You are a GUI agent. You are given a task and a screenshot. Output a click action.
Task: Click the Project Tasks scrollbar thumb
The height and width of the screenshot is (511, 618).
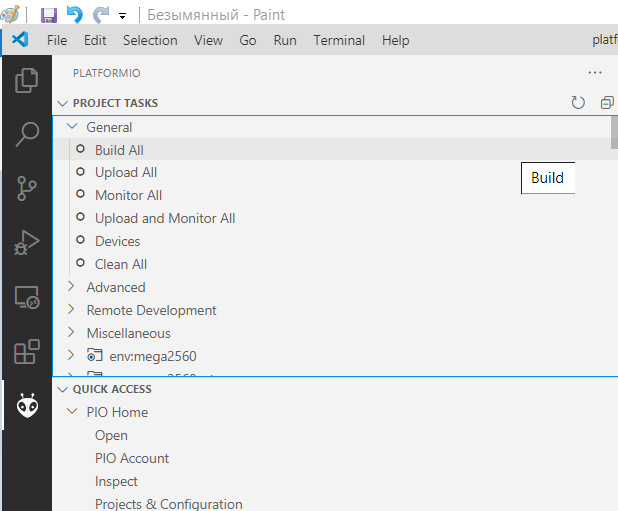pyautogui.click(x=614, y=132)
